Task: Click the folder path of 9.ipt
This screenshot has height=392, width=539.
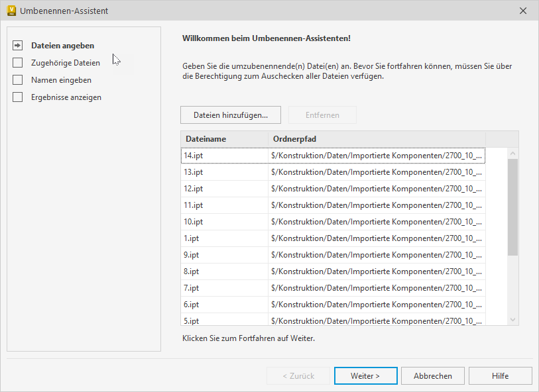Action: (376, 255)
